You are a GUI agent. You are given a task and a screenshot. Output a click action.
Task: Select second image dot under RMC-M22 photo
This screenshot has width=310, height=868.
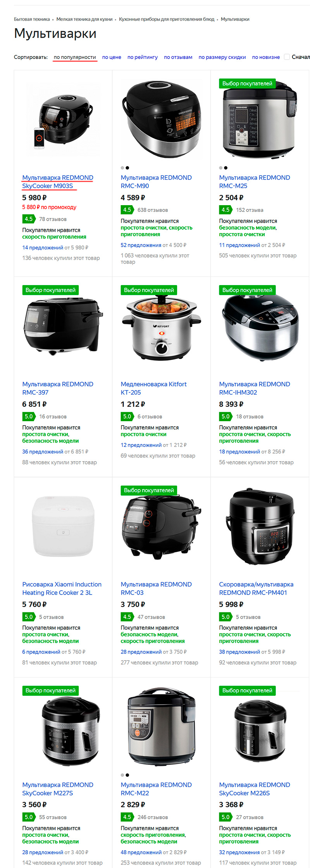click(x=127, y=775)
